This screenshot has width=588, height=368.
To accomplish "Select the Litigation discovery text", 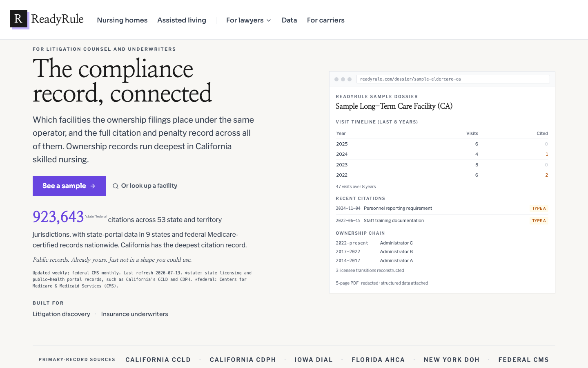I will 61,314.
